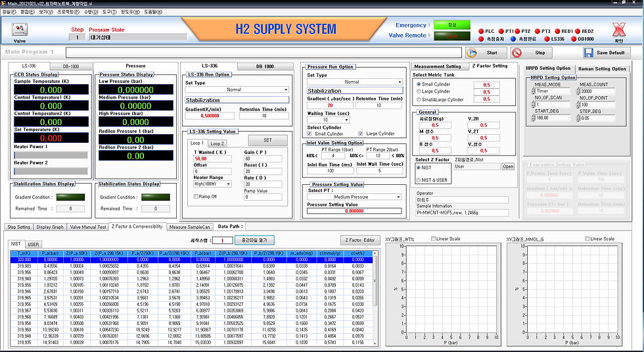Click the 측정완료 blue LED
The width and height of the screenshot is (644, 352).
(x=513, y=39)
